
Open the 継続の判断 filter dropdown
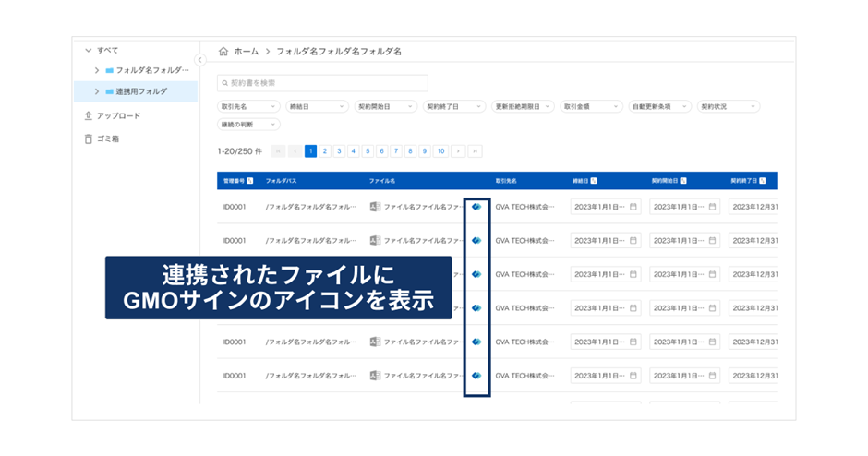[248, 125]
